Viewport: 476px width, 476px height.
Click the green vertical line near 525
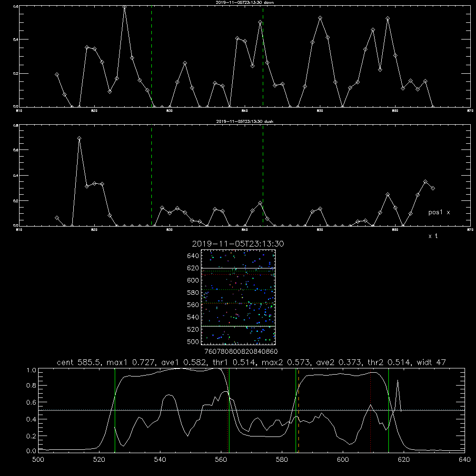coord(115,410)
